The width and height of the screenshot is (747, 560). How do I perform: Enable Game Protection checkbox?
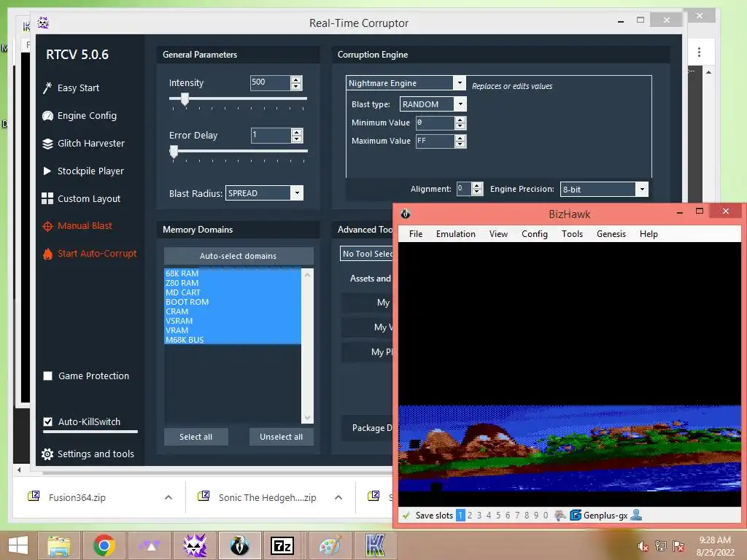pyautogui.click(x=47, y=376)
